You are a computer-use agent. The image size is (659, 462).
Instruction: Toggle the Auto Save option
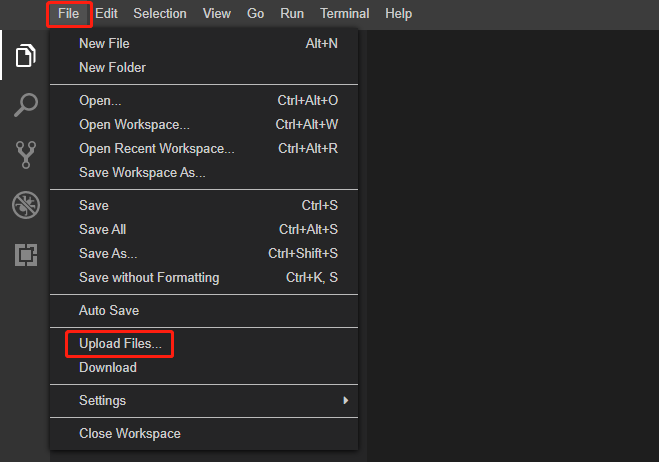(x=204, y=311)
